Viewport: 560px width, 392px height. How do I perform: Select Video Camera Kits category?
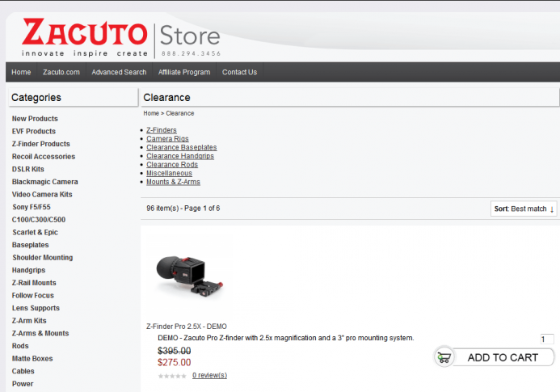pos(42,195)
